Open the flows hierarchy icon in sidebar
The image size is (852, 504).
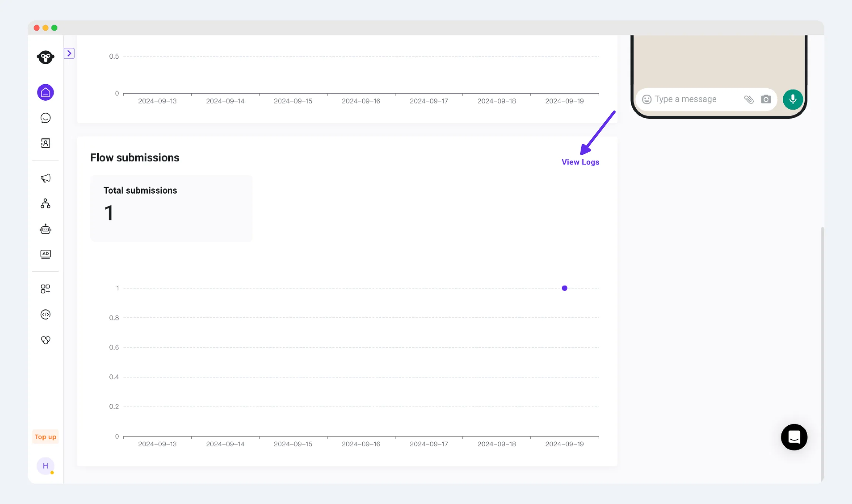click(x=45, y=204)
